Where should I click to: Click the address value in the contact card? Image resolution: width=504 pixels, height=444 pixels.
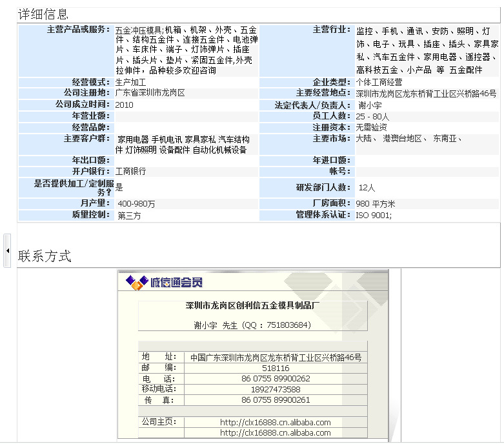[x=275, y=358]
